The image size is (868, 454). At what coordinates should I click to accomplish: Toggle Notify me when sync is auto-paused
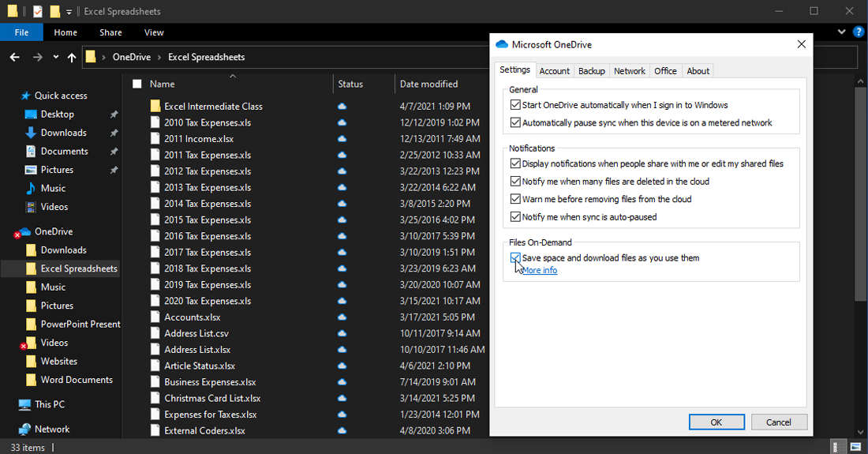click(515, 216)
